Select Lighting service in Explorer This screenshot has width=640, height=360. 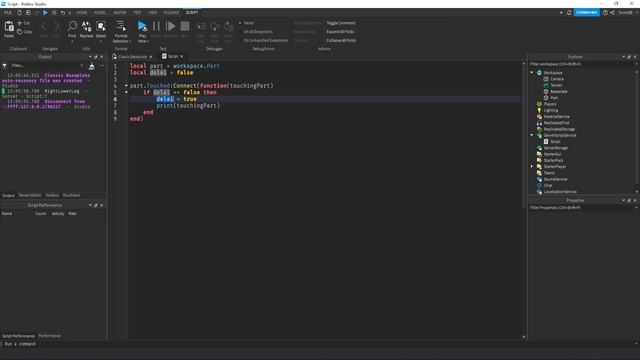[551, 110]
